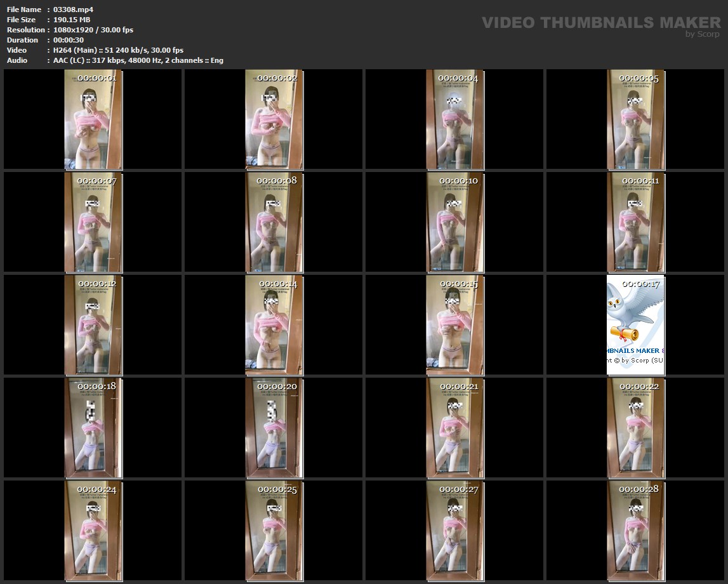
Task: Click the video codec line starting "H264 (Main)"
Action: [119, 50]
